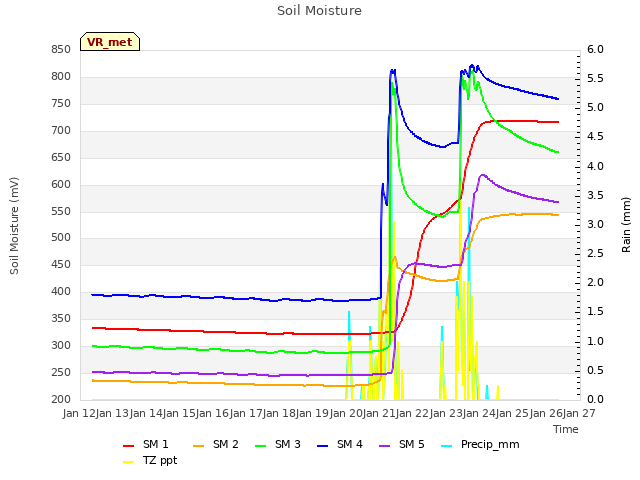
Task: Click the cyan Precip_mm legend swatch
Action: click(x=447, y=446)
